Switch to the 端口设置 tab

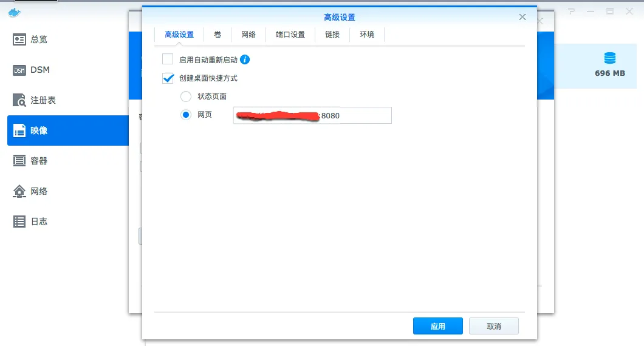click(290, 35)
